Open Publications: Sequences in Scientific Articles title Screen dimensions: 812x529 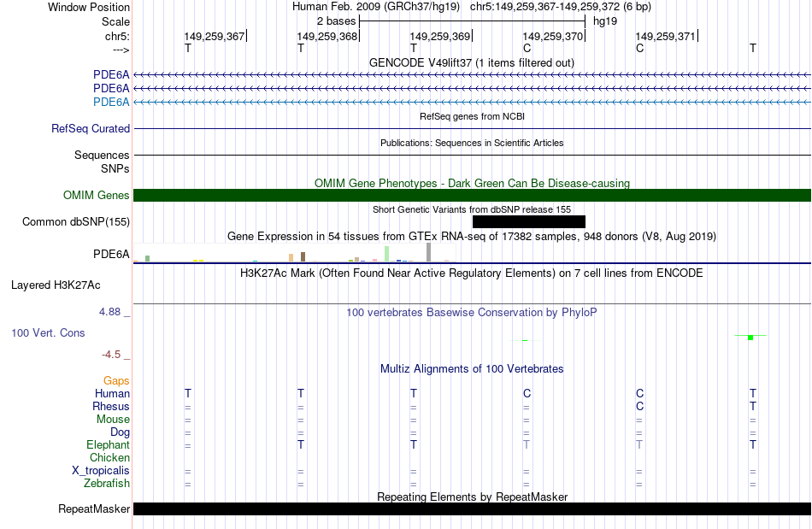pyautogui.click(x=472, y=143)
